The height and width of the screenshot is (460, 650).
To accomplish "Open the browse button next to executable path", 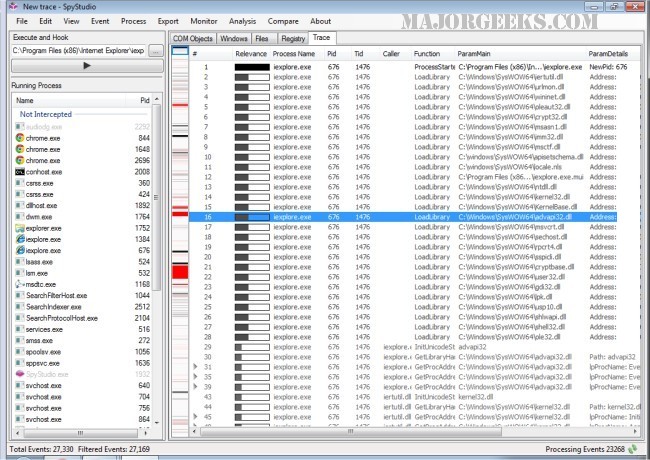I will 156,51.
